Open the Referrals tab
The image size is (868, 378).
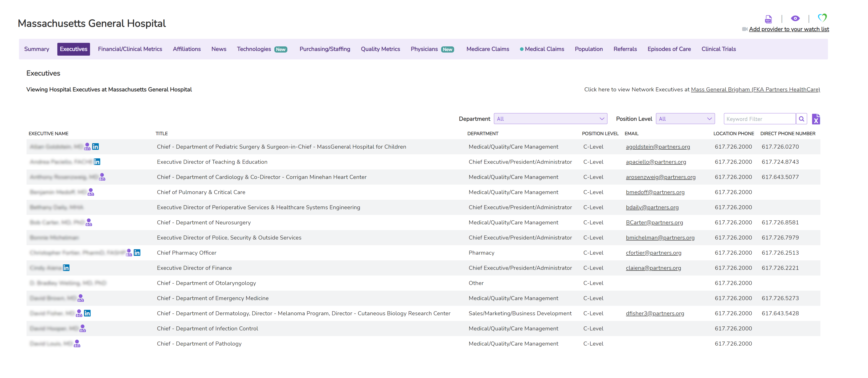[x=625, y=49]
